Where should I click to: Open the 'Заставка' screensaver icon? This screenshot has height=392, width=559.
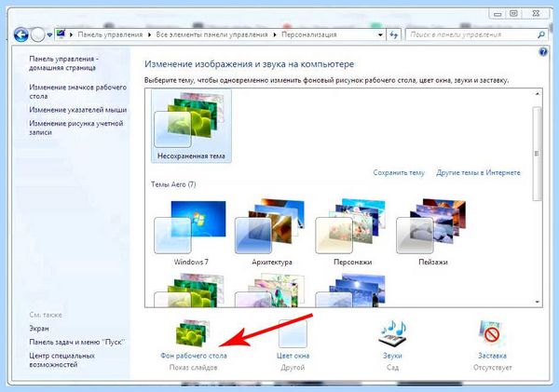492,333
